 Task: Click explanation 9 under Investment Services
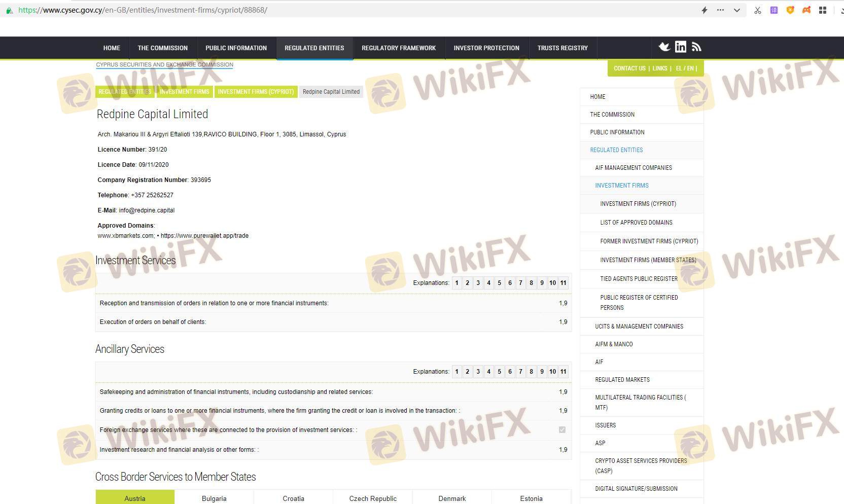pos(542,283)
